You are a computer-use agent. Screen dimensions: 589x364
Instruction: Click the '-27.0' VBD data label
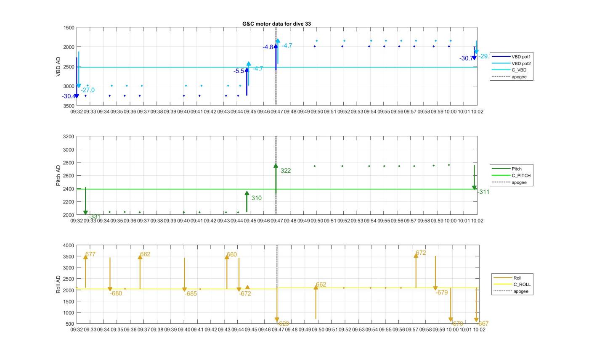(88, 90)
